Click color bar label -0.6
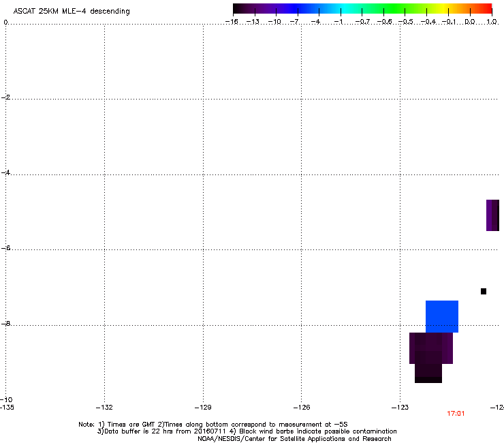 [x=384, y=22]
